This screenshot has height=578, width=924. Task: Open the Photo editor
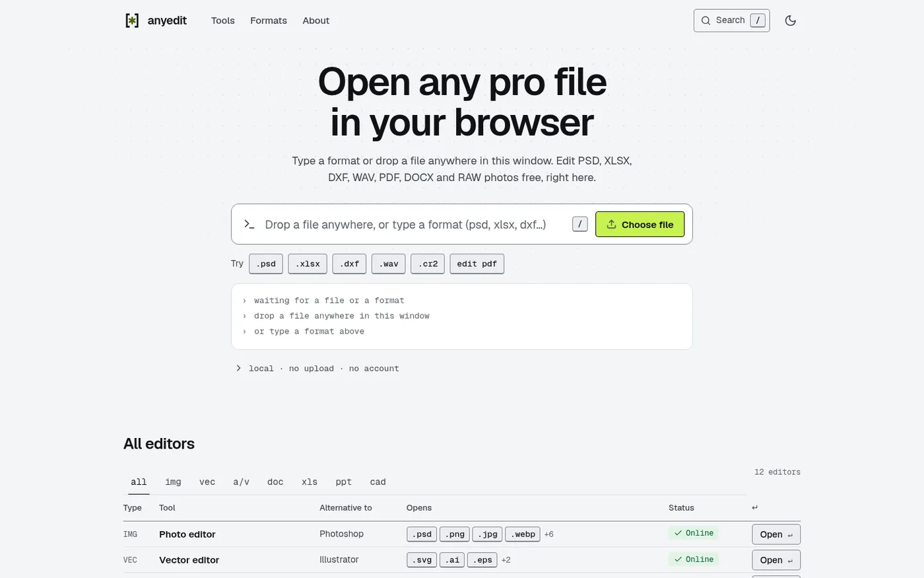[776, 534]
